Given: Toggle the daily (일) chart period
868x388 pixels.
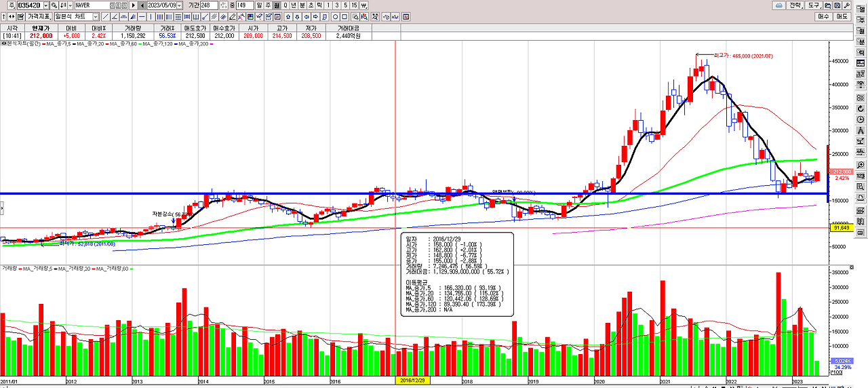Looking at the screenshot, I should 259,5.
